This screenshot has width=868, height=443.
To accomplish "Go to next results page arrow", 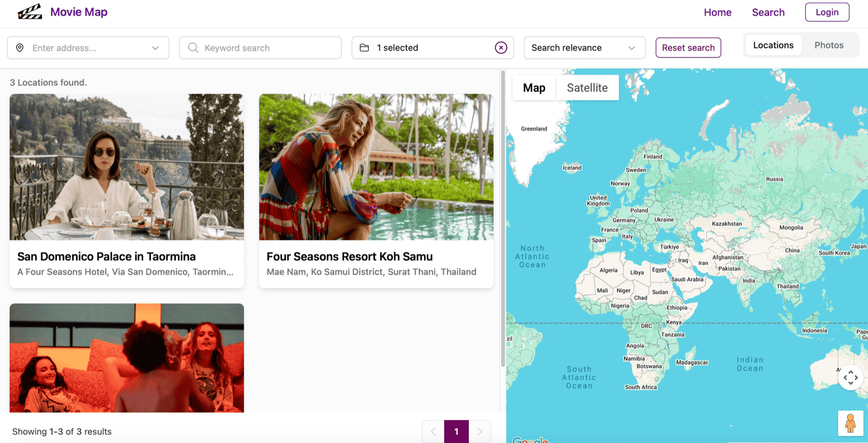I will coord(480,432).
